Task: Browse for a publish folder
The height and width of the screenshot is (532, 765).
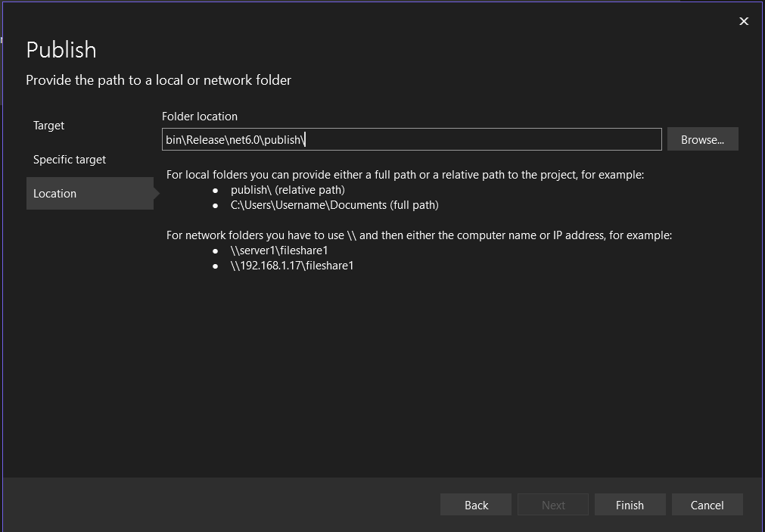Action: click(702, 139)
